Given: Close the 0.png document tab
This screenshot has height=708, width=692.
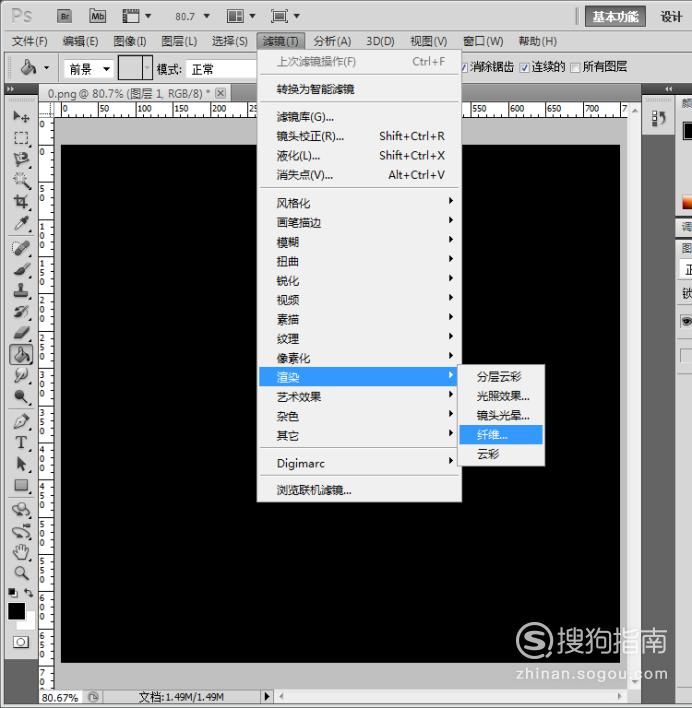Looking at the screenshot, I should (220, 93).
